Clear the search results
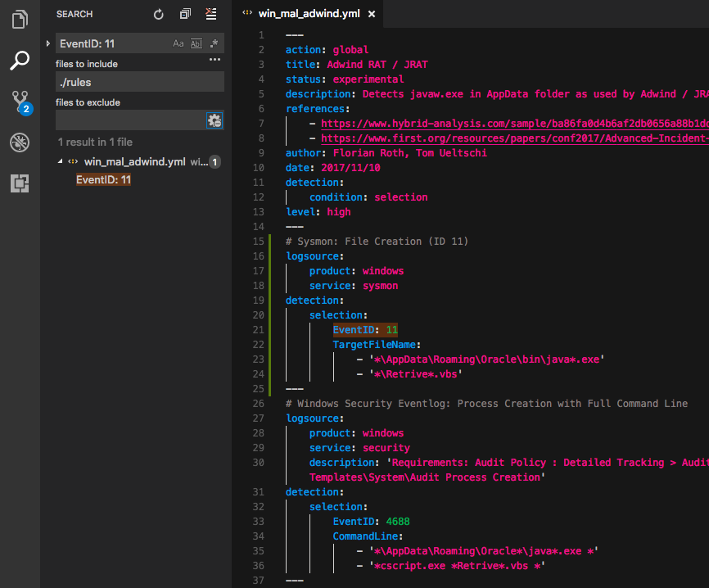This screenshot has height=588, width=709. click(x=211, y=14)
